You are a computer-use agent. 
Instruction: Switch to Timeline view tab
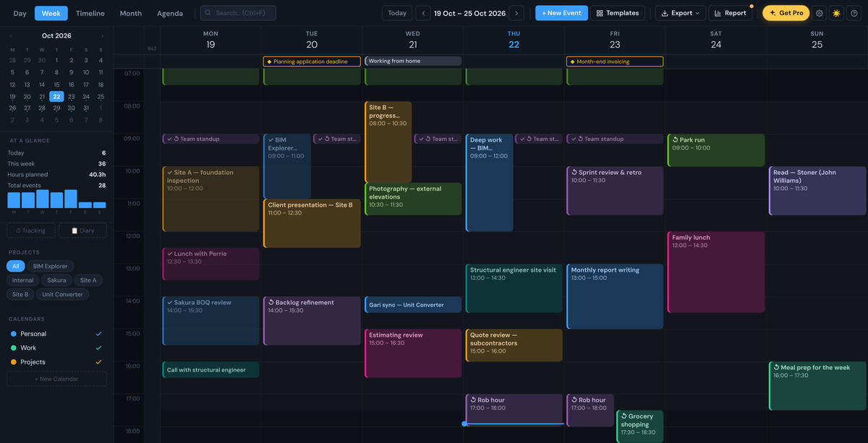(x=90, y=13)
